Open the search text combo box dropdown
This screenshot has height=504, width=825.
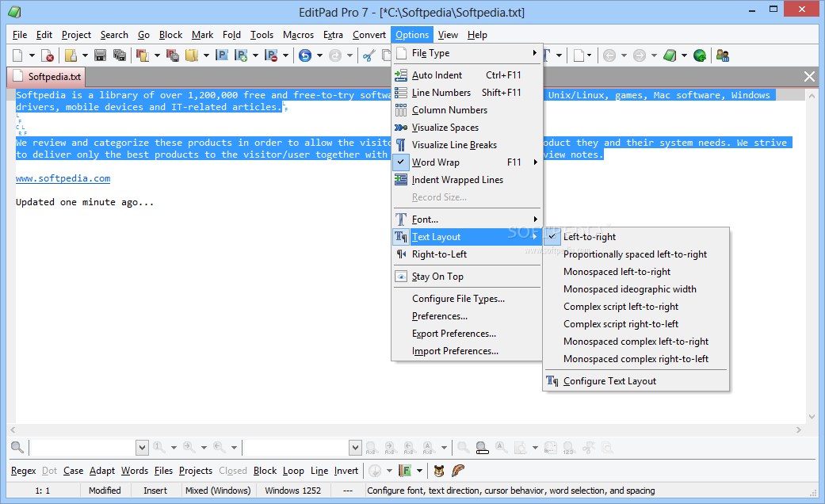[x=142, y=448]
